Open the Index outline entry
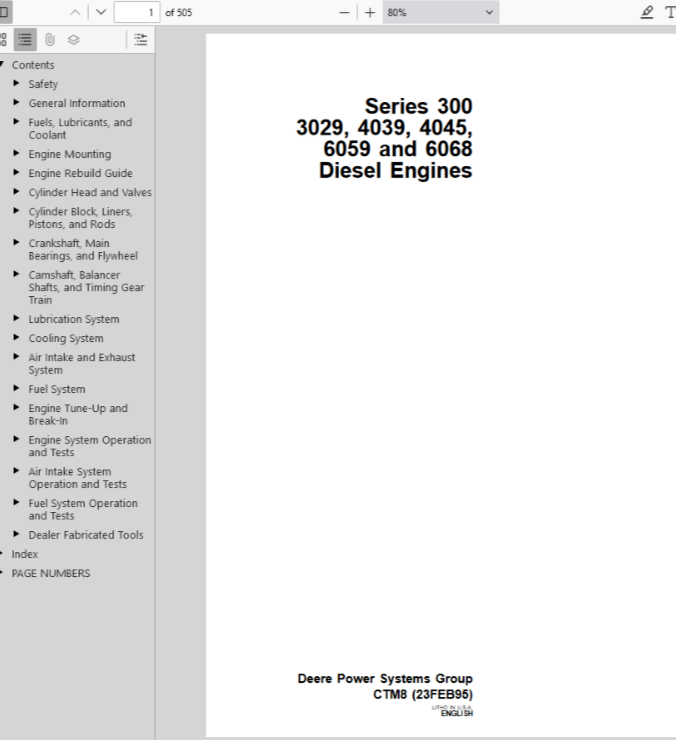This screenshot has width=676, height=740. (25, 554)
